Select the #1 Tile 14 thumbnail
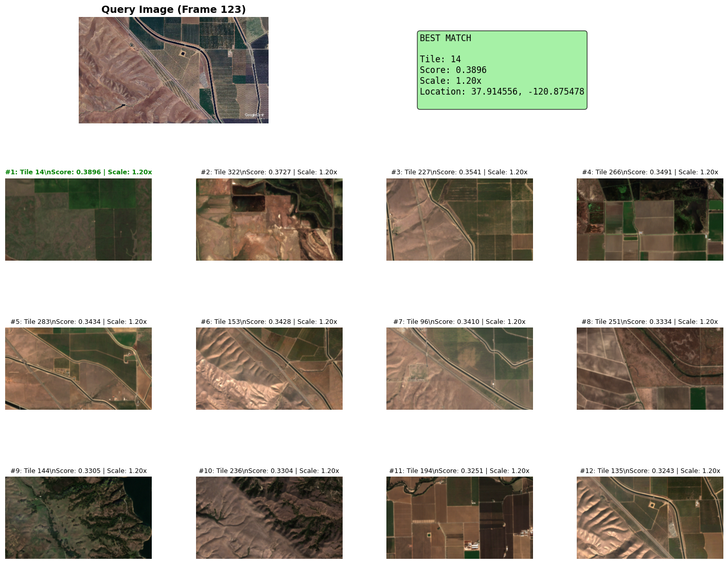 78,220
